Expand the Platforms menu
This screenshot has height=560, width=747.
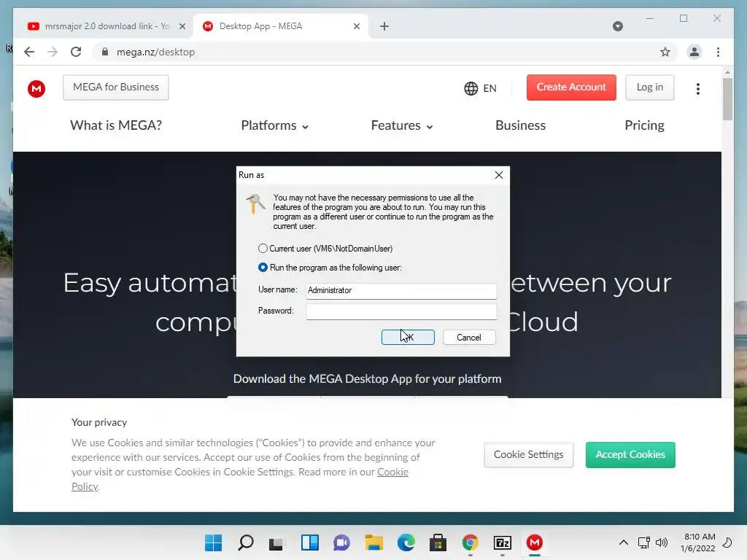(x=275, y=125)
